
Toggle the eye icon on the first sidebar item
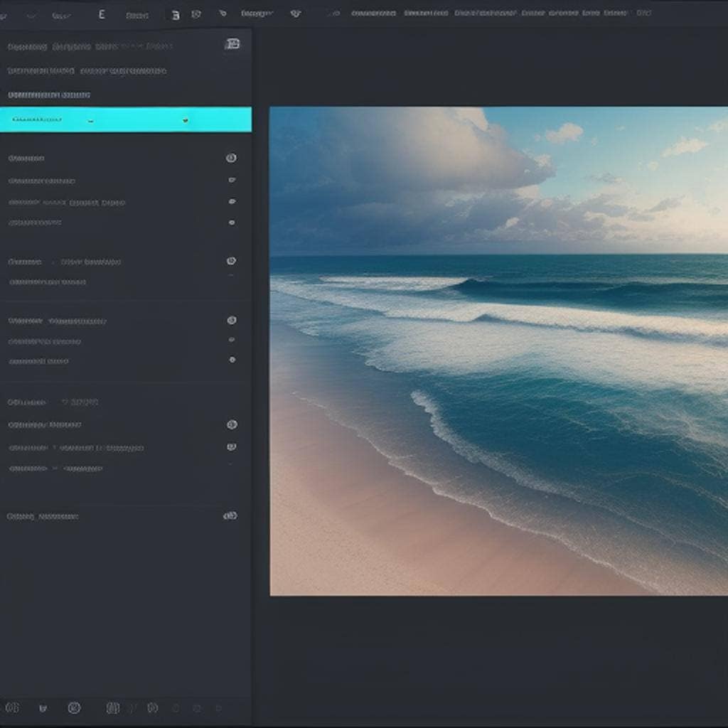coord(232,158)
